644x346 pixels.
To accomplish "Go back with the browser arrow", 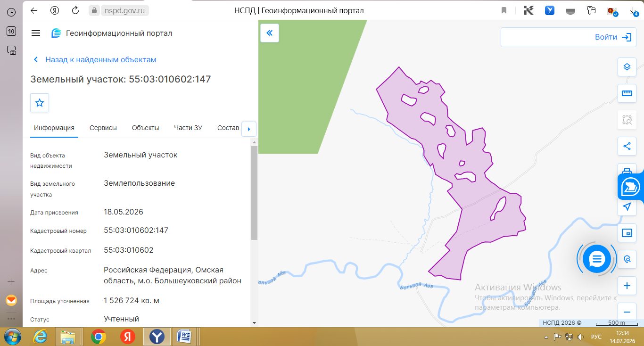I will (34, 10).
